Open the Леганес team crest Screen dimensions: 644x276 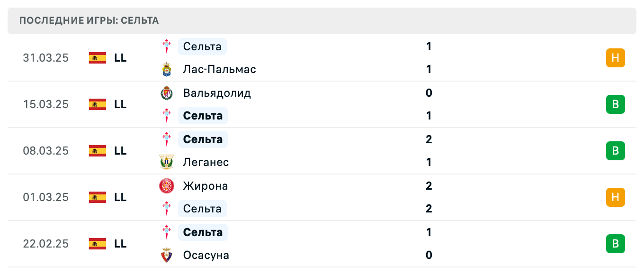point(167,162)
